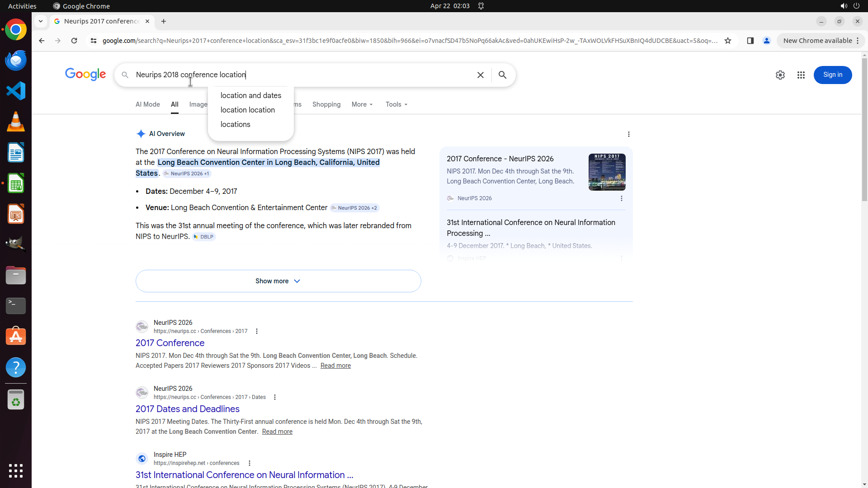Reload the page
This screenshot has height=488, width=868.
point(74,41)
